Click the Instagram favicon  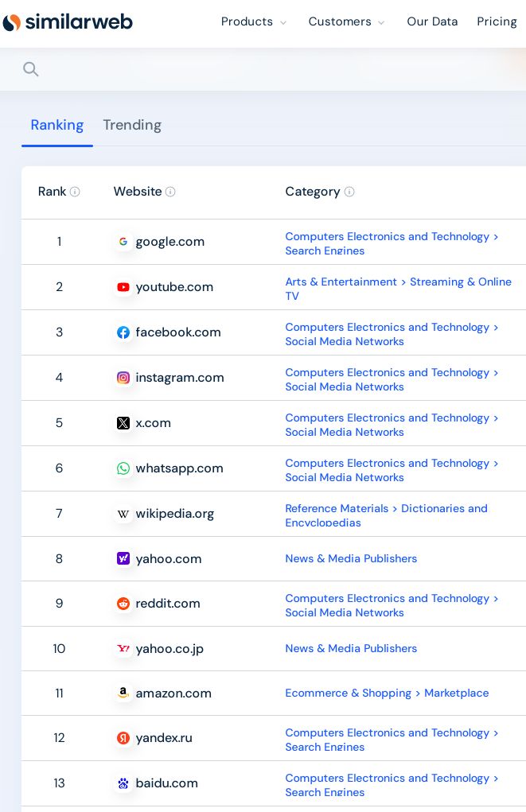click(x=123, y=378)
